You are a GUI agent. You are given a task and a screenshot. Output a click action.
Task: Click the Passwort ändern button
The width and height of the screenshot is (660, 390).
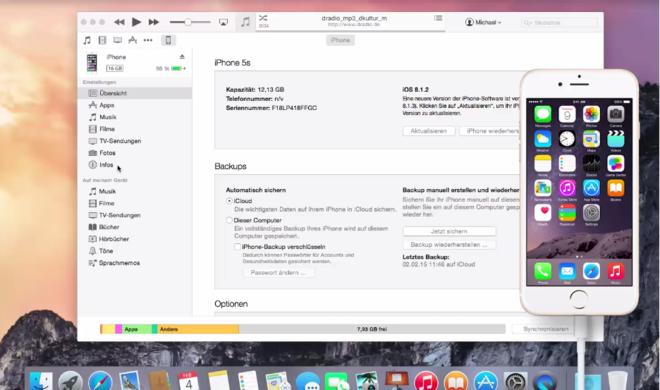[278, 273]
